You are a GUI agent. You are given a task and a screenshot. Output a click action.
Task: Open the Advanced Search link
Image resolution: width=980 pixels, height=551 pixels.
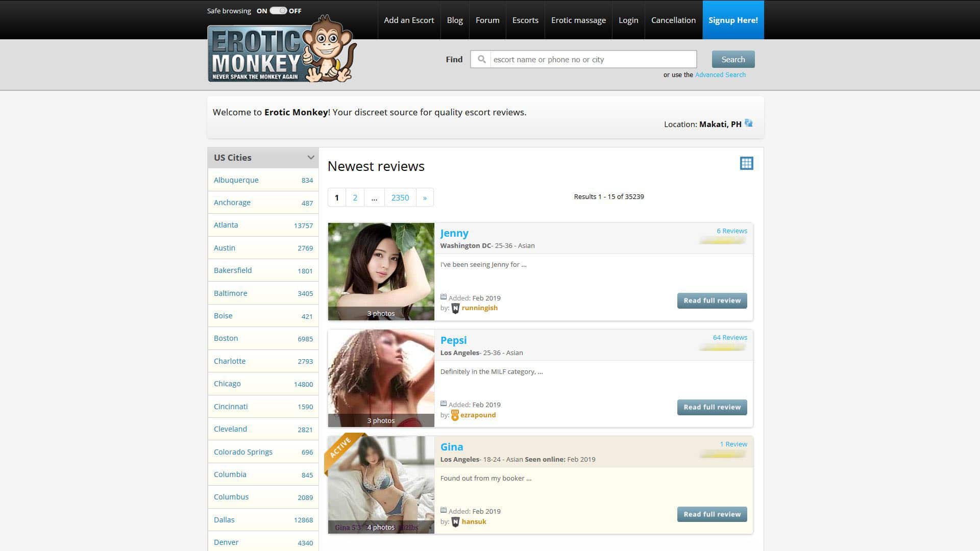click(x=720, y=74)
